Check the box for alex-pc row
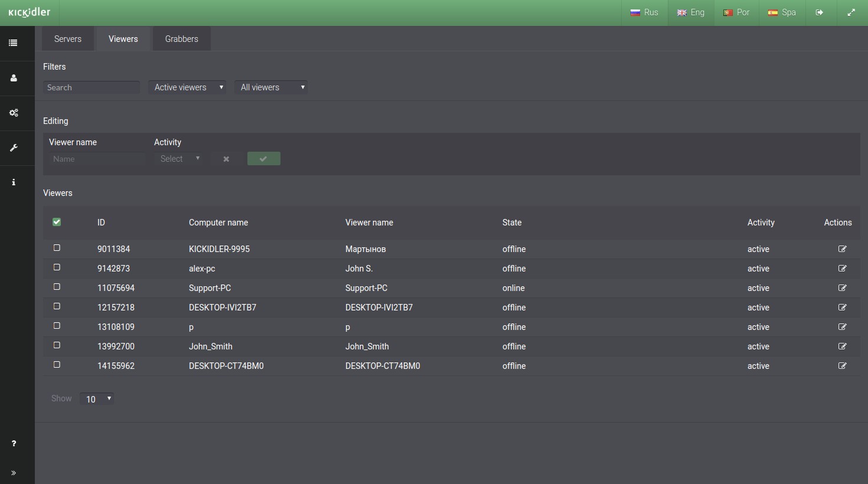This screenshot has width=868, height=484. 57,267
